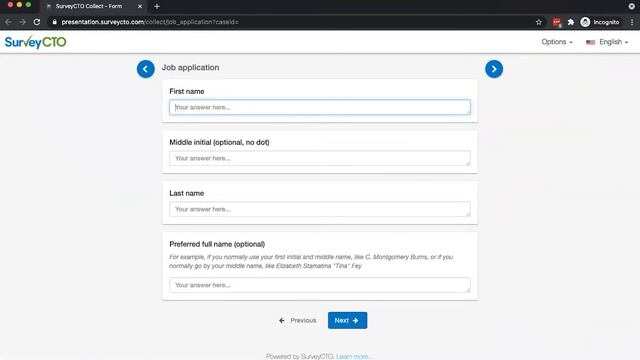
Task: Click the macOS green maximize window button
Action: pos(28,4)
